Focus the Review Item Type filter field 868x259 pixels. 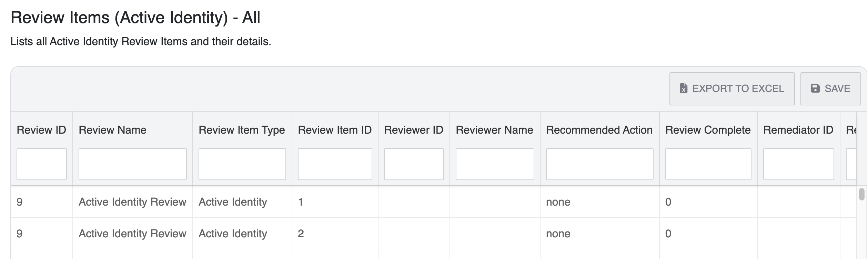click(x=242, y=164)
